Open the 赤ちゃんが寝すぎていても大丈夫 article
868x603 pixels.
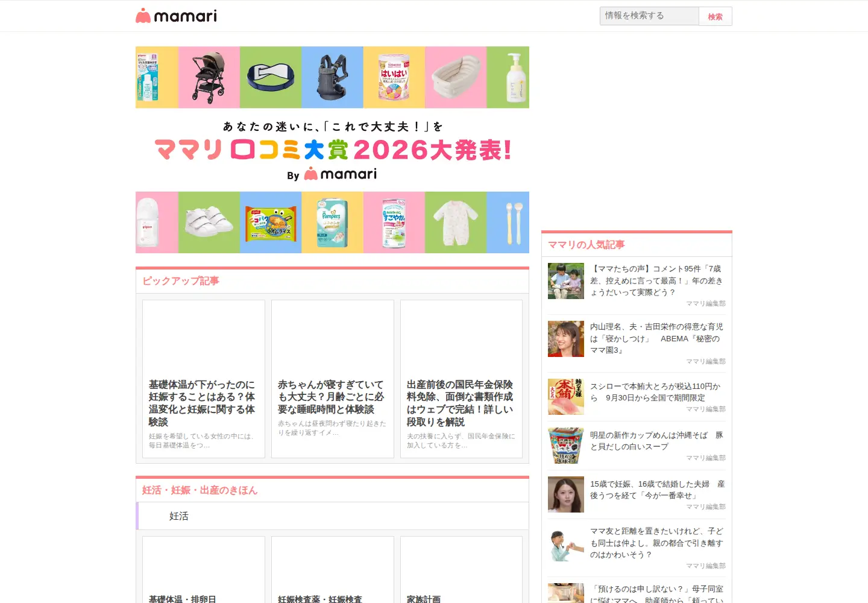click(x=333, y=379)
